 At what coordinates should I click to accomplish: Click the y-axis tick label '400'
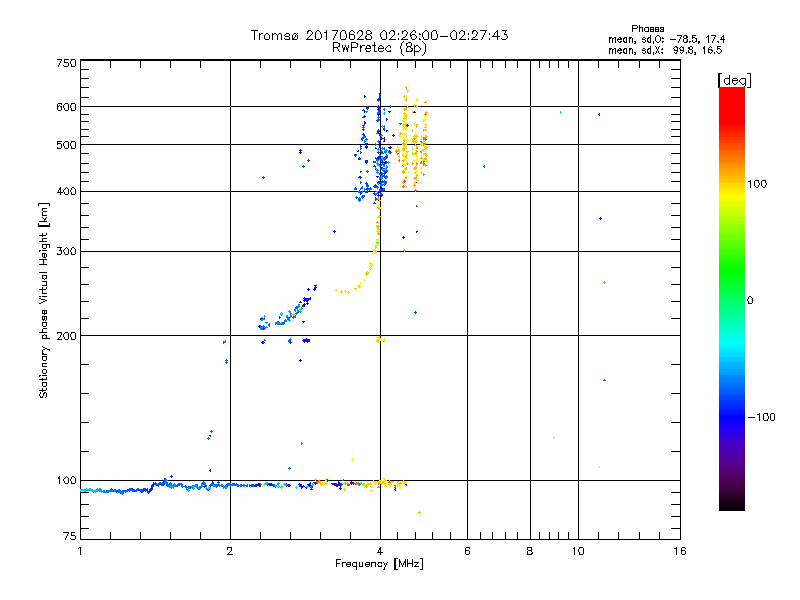coord(67,192)
